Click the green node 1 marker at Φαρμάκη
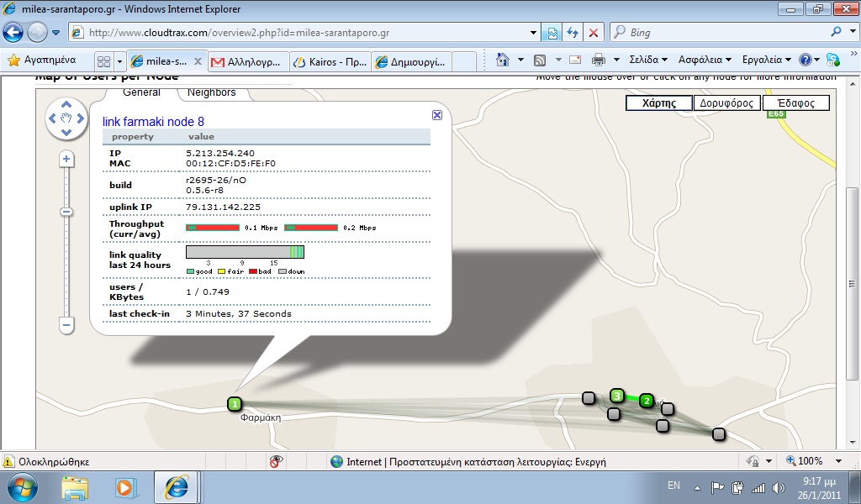The height and width of the screenshot is (504, 861). 235,404
